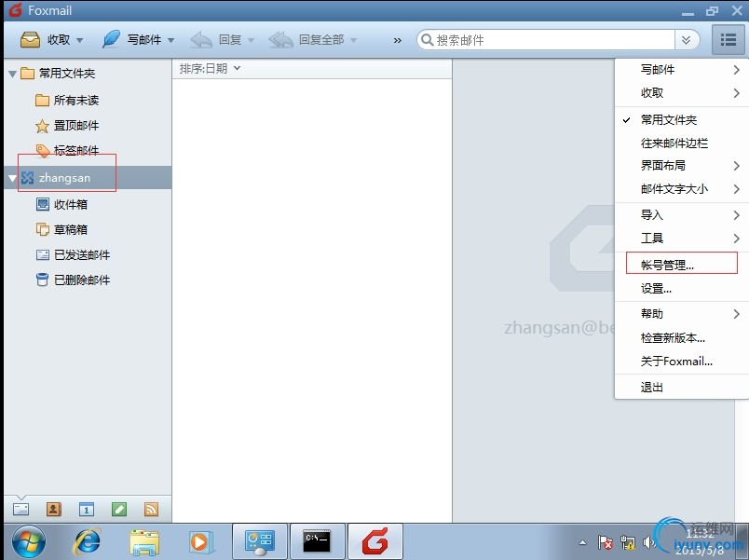Open File Explorer from the taskbar
Screen dimensions: 749x560
pos(143,542)
